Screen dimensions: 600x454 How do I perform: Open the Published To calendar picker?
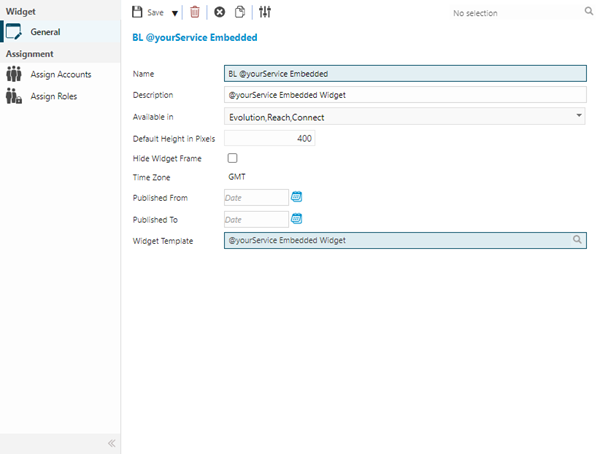pyautogui.click(x=296, y=219)
